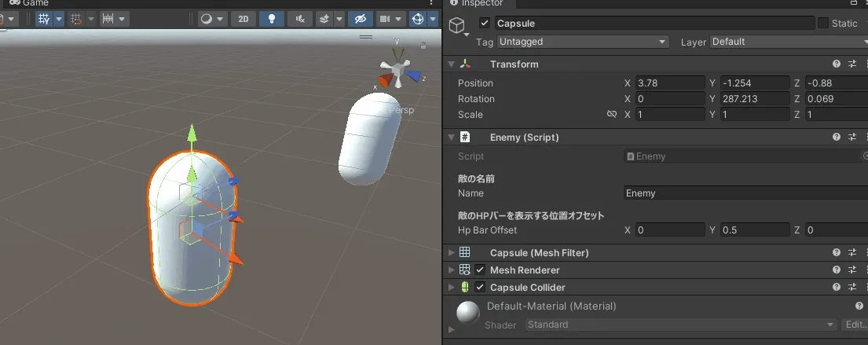Disable the Mesh Renderer component checkbox
868x345 pixels.
(x=480, y=270)
